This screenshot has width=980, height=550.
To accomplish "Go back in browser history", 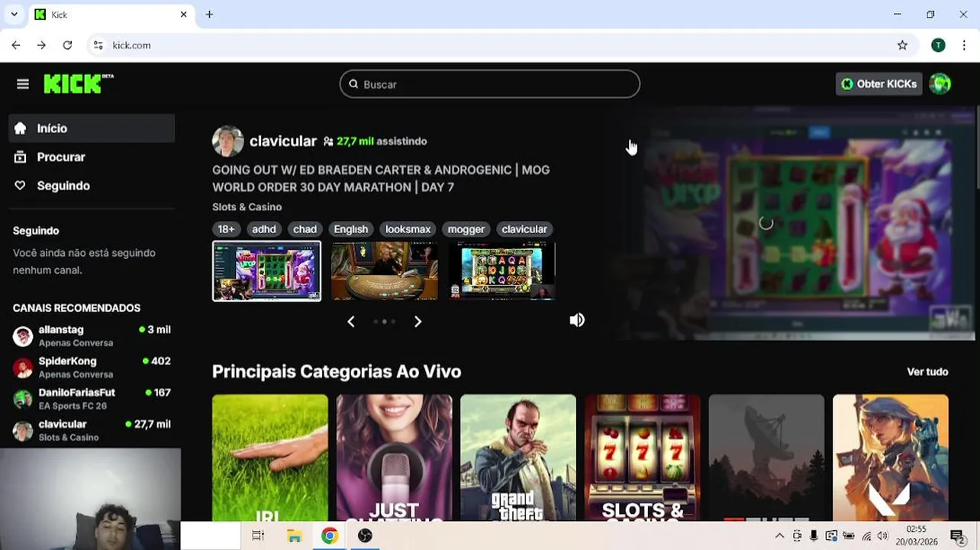I will 16,45.
